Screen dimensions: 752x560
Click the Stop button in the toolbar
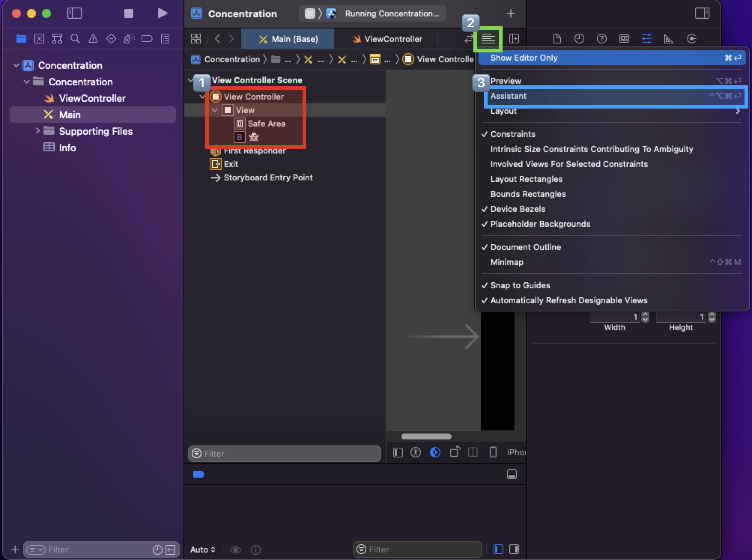[128, 13]
